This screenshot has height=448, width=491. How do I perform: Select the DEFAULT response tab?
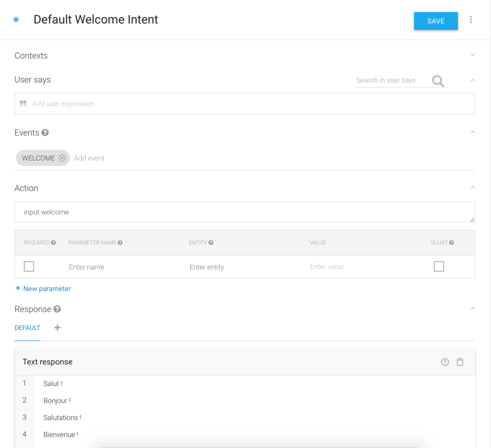[x=27, y=328]
